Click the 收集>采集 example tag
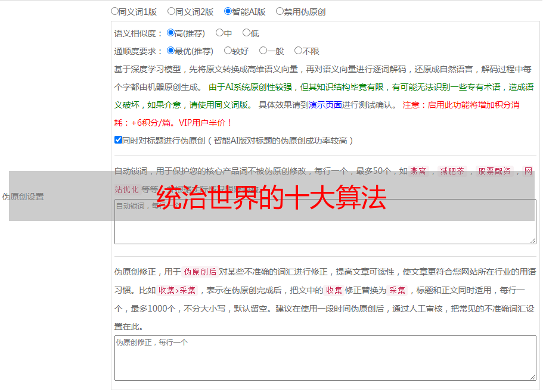543x392 pixels. tap(177, 291)
